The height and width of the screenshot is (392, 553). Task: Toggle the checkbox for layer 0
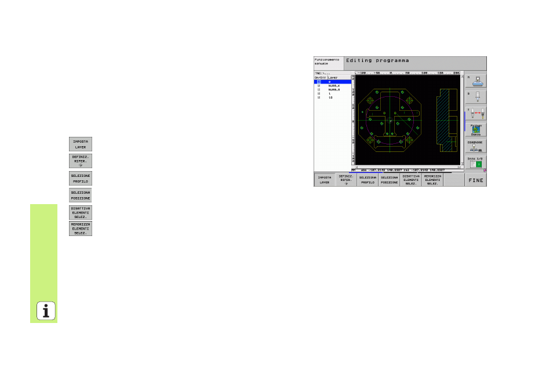point(319,82)
